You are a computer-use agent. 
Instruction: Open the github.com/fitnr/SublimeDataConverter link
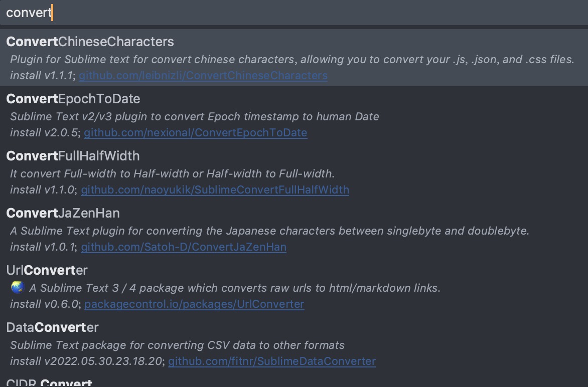[271, 361]
